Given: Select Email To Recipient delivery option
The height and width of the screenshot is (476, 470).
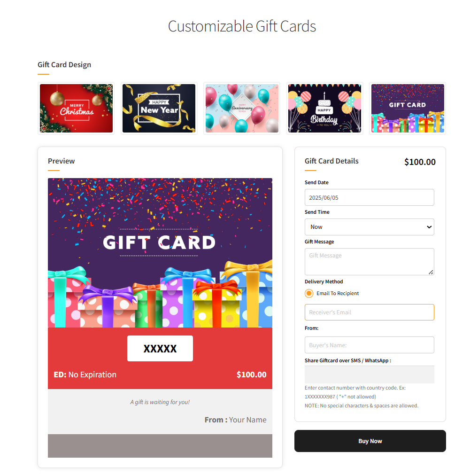Looking at the screenshot, I should point(309,293).
